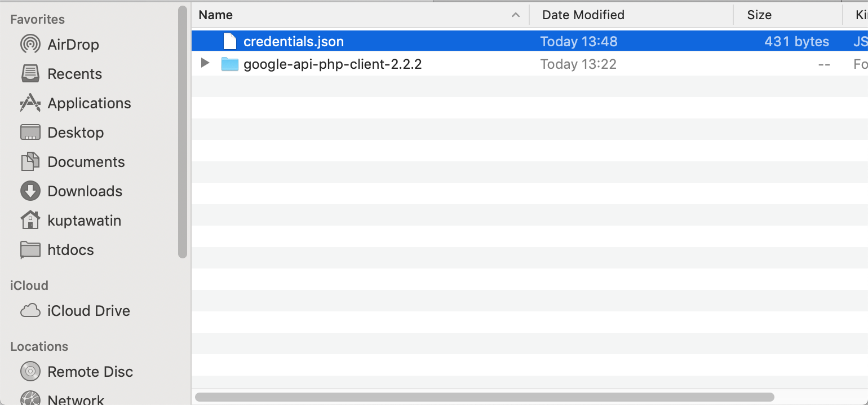
Task: Collapse sort order via Name column arrow
Action: point(515,15)
